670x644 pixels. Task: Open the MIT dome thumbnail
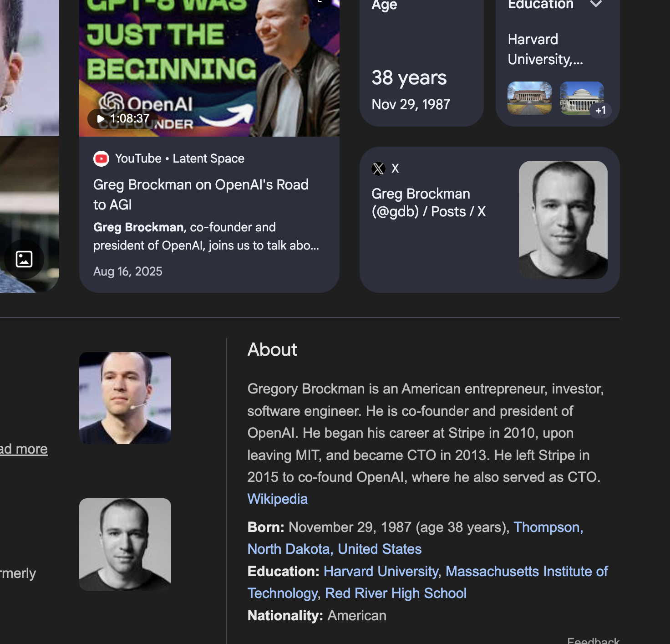click(x=582, y=98)
